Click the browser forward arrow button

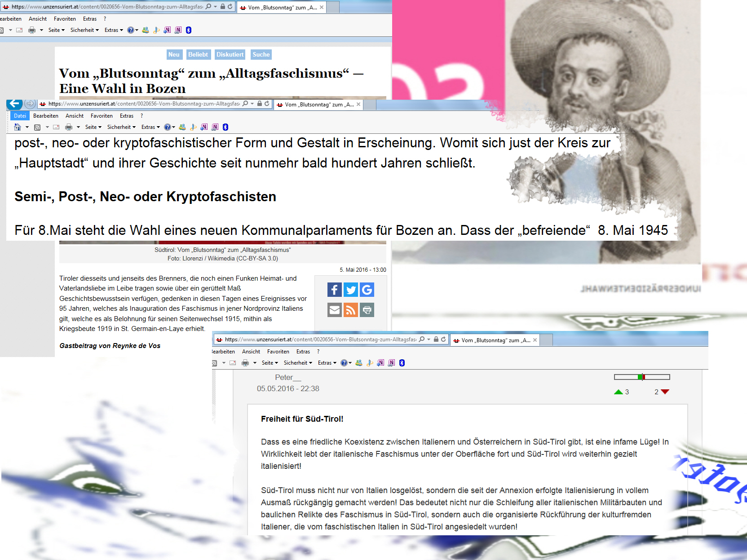click(30, 104)
